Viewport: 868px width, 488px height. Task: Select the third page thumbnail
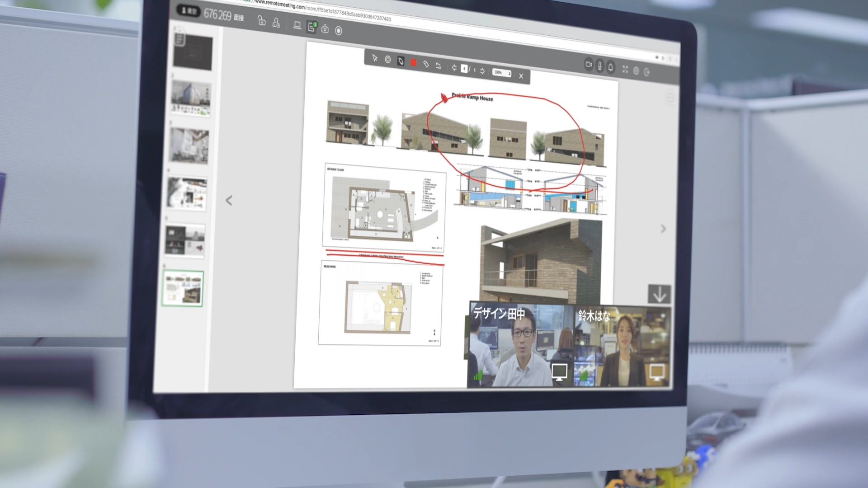(189, 145)
